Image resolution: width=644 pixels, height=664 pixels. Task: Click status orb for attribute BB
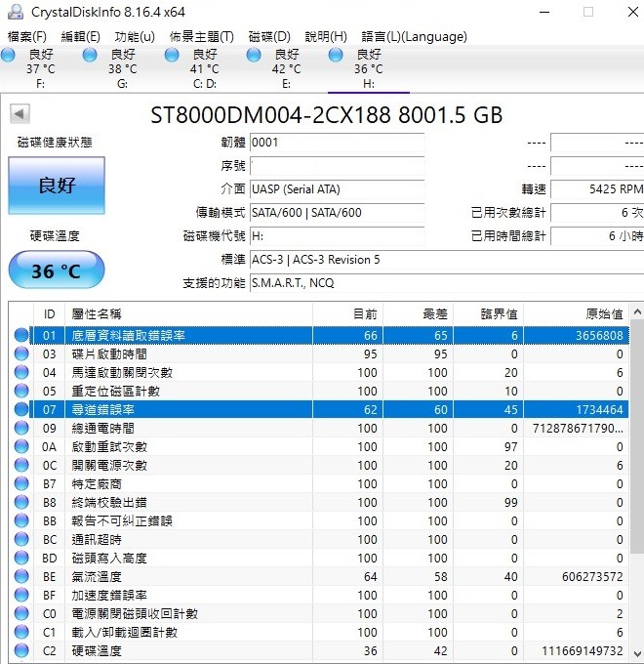click(x=21, y=520)
